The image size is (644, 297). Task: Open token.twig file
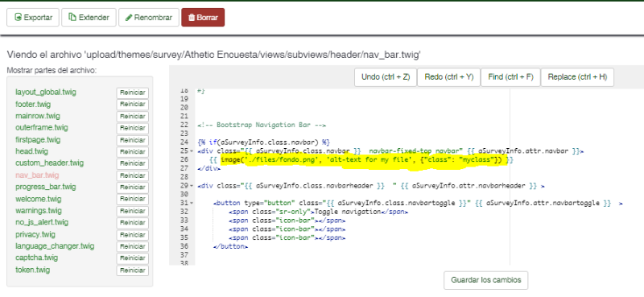[33, 270]
